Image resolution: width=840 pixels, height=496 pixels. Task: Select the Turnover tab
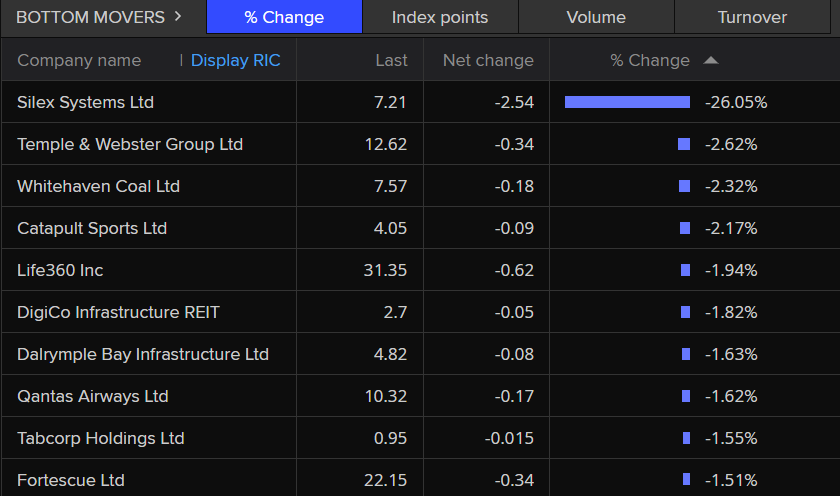coord(752,17)
